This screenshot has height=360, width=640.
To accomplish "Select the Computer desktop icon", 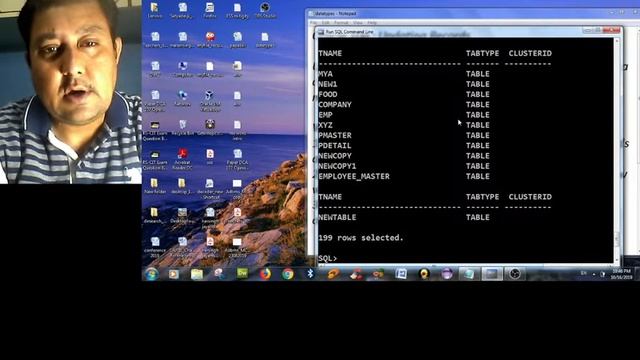I will (x=182, y=69).
